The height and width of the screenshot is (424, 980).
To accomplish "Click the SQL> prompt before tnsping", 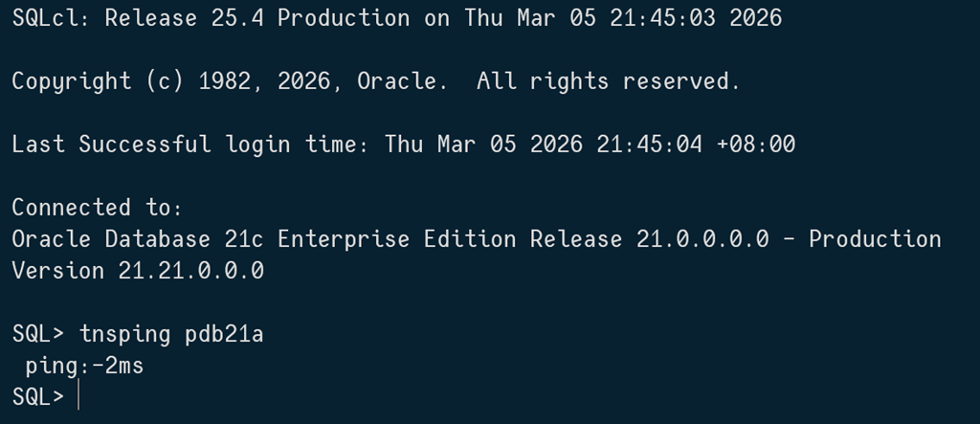I will click(x=37, y=334).
